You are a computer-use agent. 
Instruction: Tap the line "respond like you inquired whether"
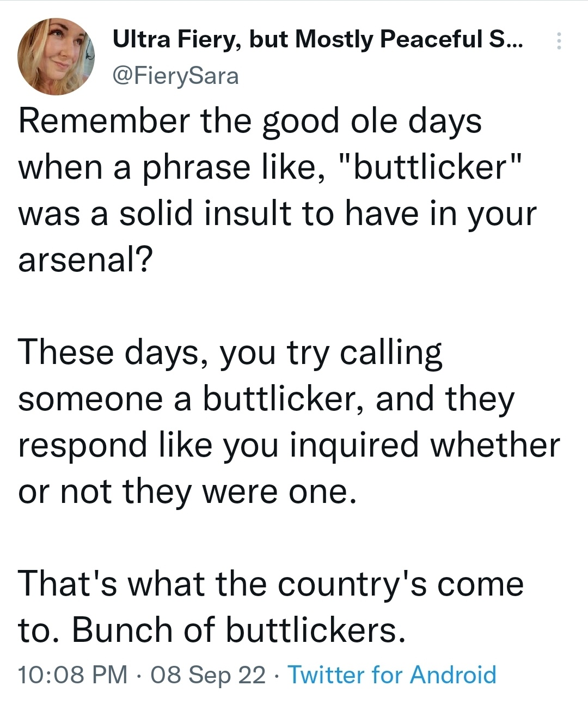click(289, 446)
